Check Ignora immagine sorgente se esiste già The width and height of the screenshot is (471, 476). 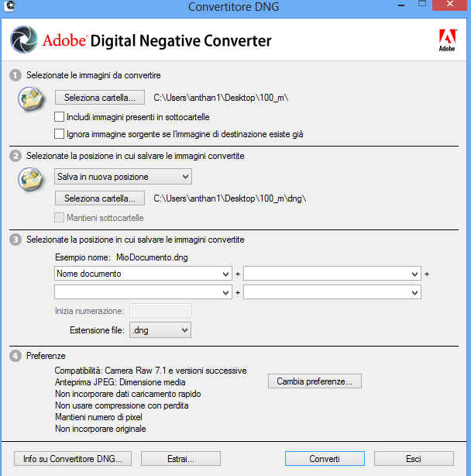(59, 134)
